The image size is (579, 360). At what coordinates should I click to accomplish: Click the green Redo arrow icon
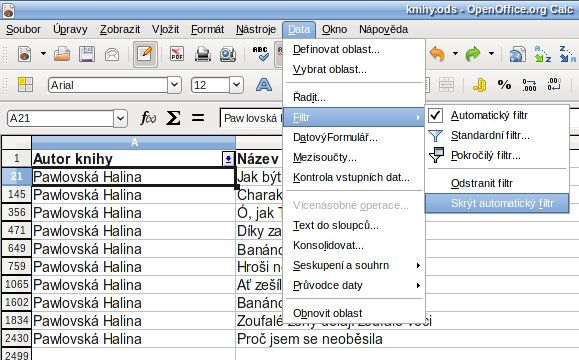pos(473,54)
